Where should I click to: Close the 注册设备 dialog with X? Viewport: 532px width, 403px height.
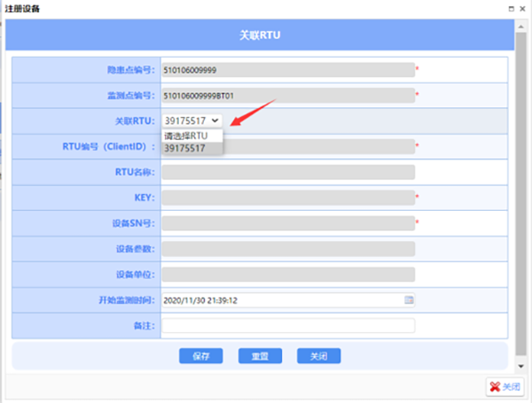tap(524, 8)
